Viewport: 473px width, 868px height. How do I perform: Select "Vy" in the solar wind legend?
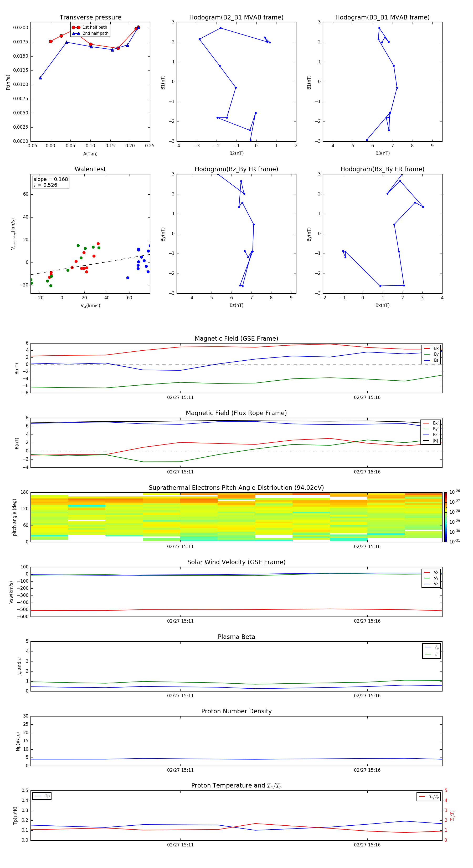click(431, 578)
